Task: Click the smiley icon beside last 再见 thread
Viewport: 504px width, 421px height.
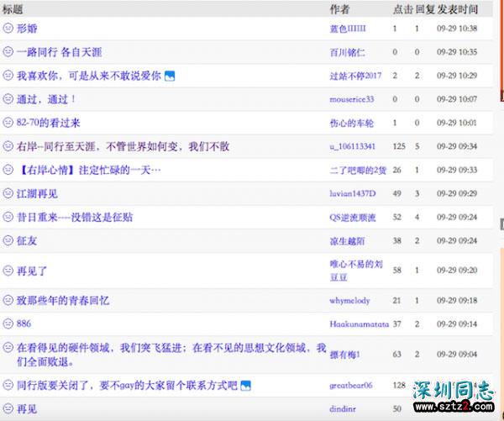Action: click(8, 408)
